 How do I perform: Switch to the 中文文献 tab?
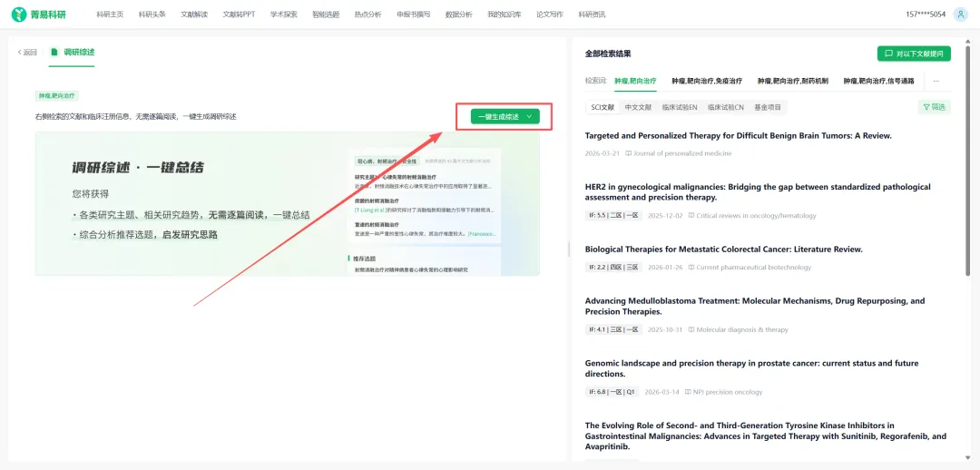click(x=638, y=107)
